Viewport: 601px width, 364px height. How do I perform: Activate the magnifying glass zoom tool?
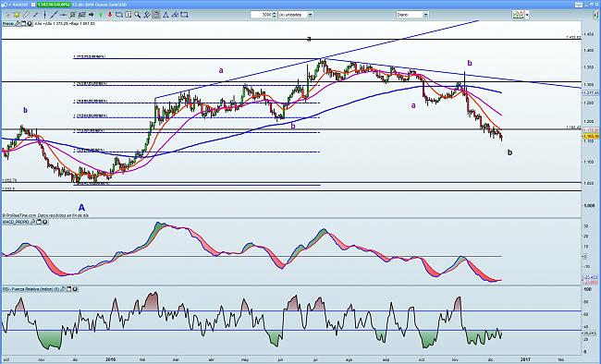(x=137, y=15)
